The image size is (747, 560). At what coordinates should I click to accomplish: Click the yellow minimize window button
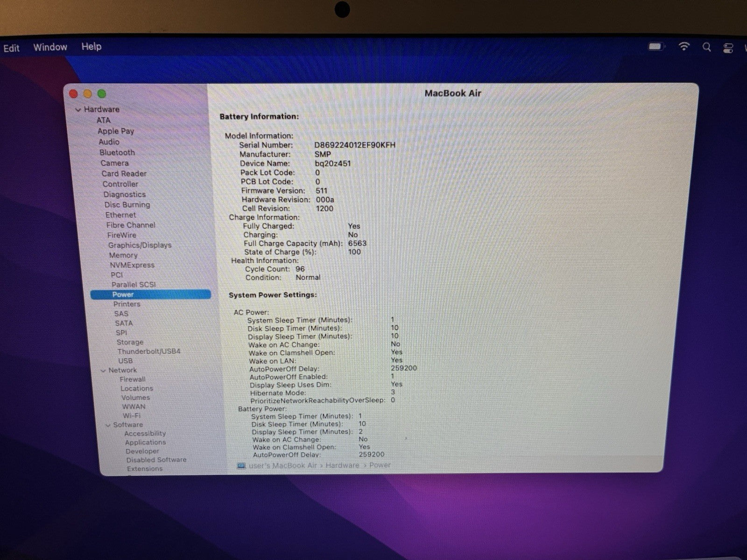click(x=87, y=94)
